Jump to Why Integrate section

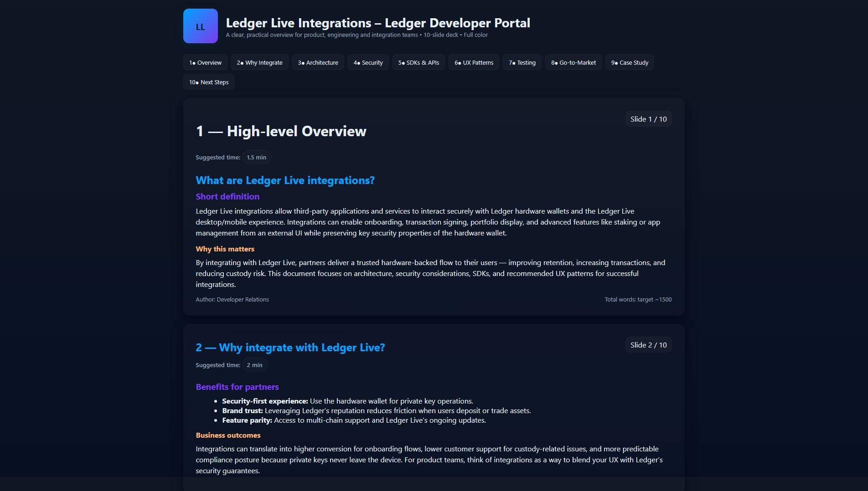(x=259, y=63)
